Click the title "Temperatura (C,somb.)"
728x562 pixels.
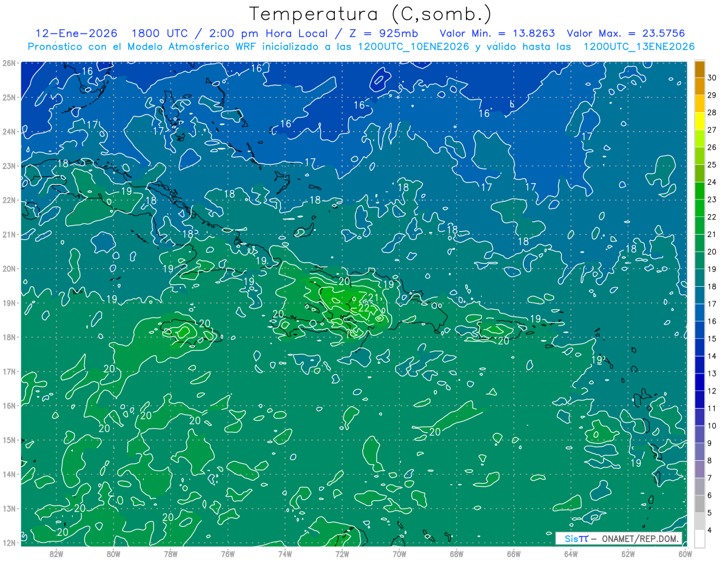click(x=371, y=14)
